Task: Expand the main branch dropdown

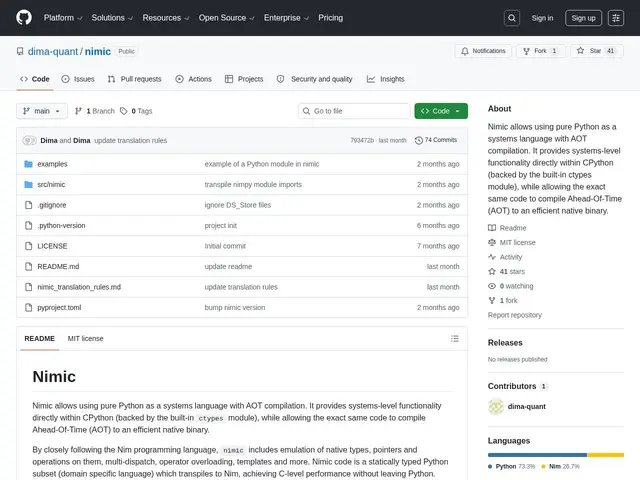Action: pyautogui.click(x=42, y=111)
